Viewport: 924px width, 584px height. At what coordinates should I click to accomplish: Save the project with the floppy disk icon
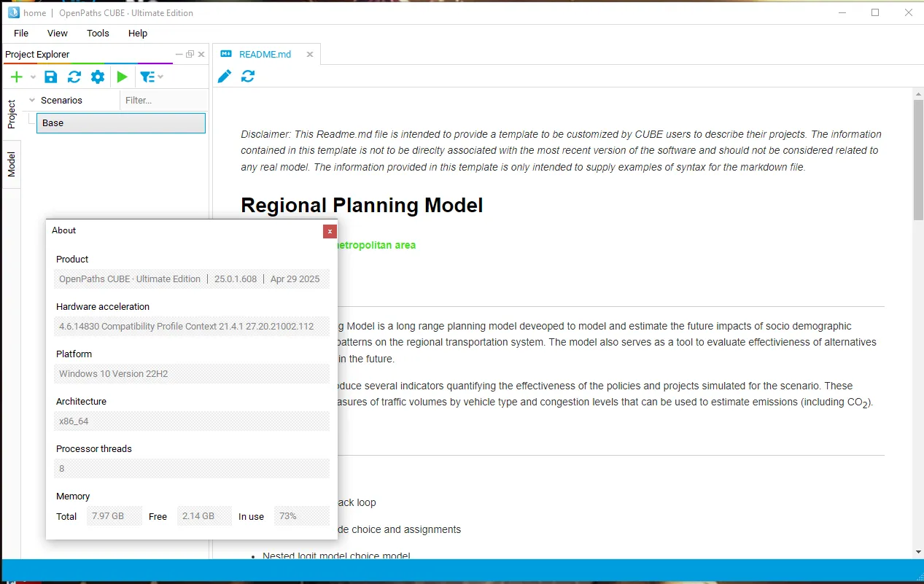(50, 77)
